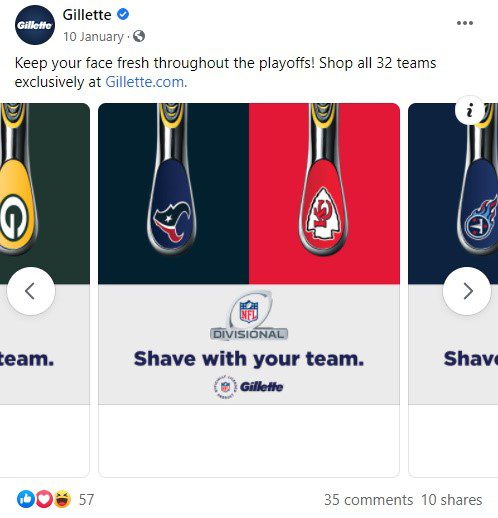
Task: Click the Houston Texans razor image
Action: (173, 194)
